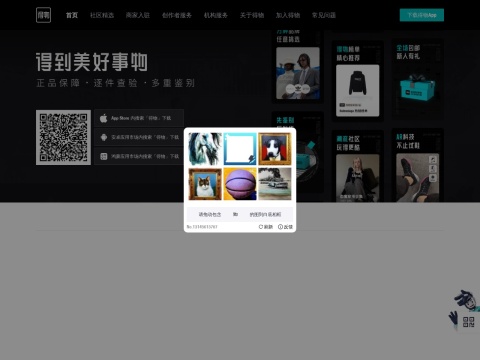
Task: Open 机构服务 from the top menu
Action: (x=216, y=15)
